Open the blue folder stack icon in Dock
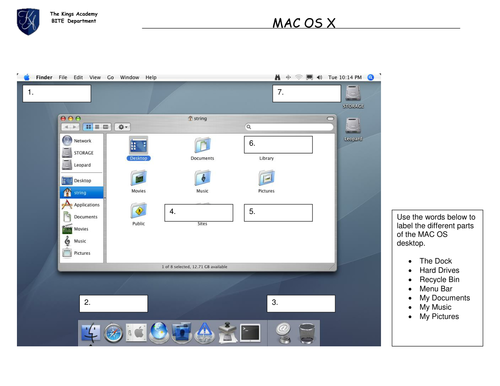 click(x=182, y=333)
